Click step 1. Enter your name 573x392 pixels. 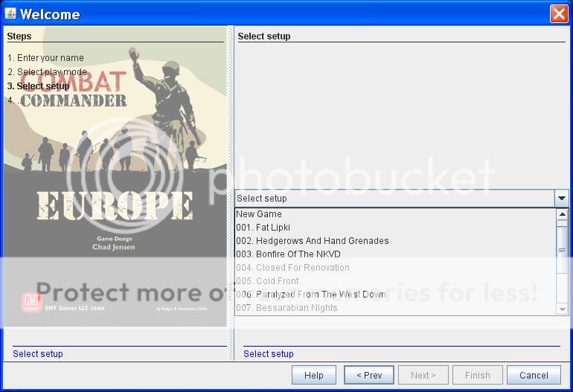tap(45, 58)
